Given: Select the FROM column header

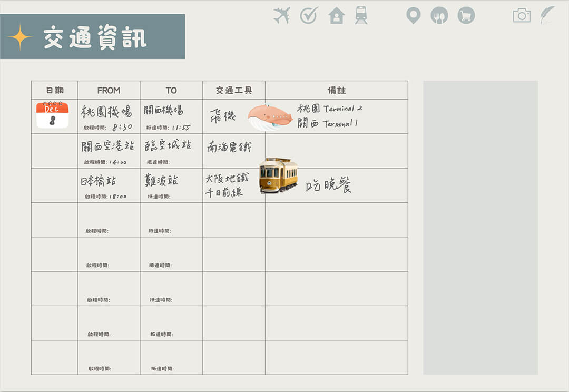Looking at the screenshot, I should point(108,90).
